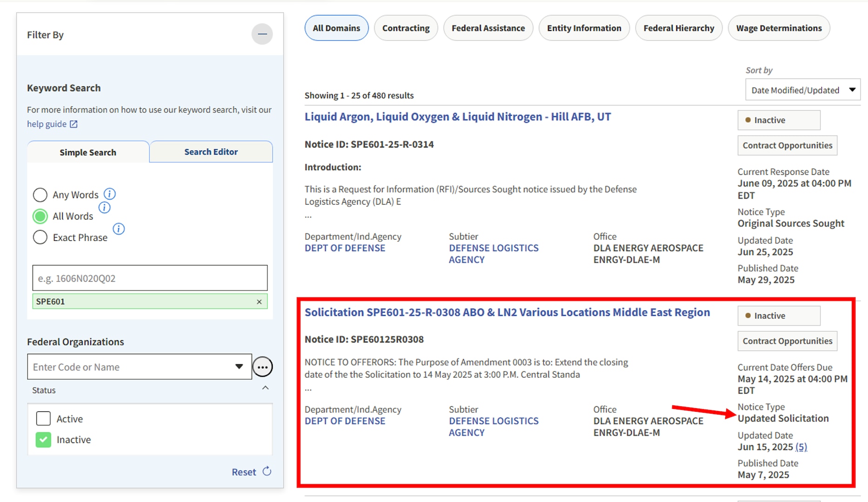Collapse the Filter By panel using minus icon

262,34
